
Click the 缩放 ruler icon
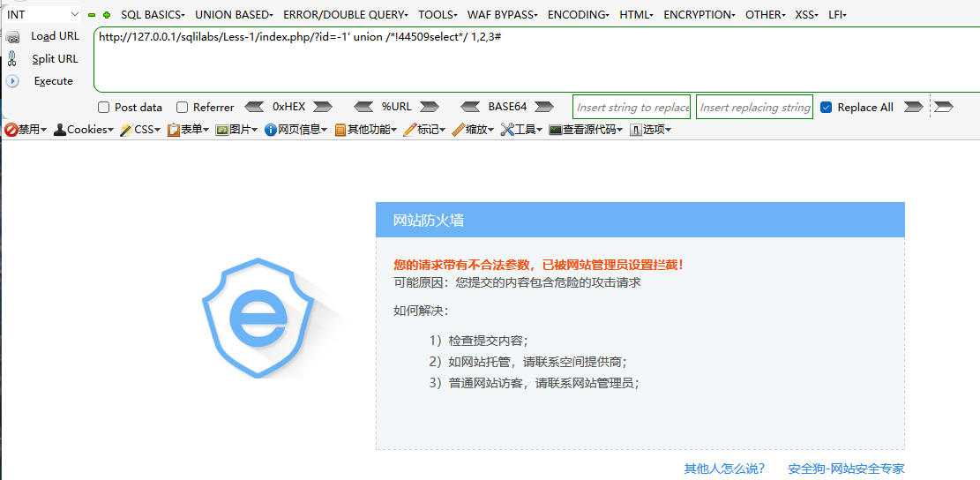458,130
